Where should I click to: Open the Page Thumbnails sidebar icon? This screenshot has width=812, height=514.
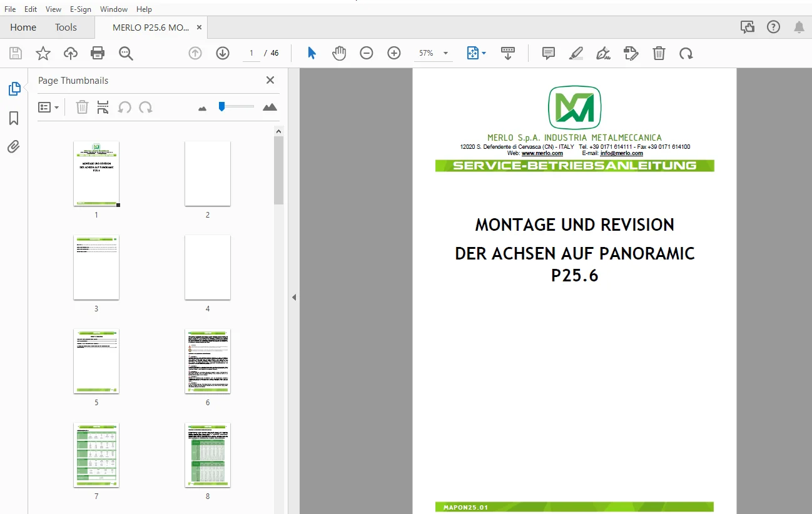14,89
